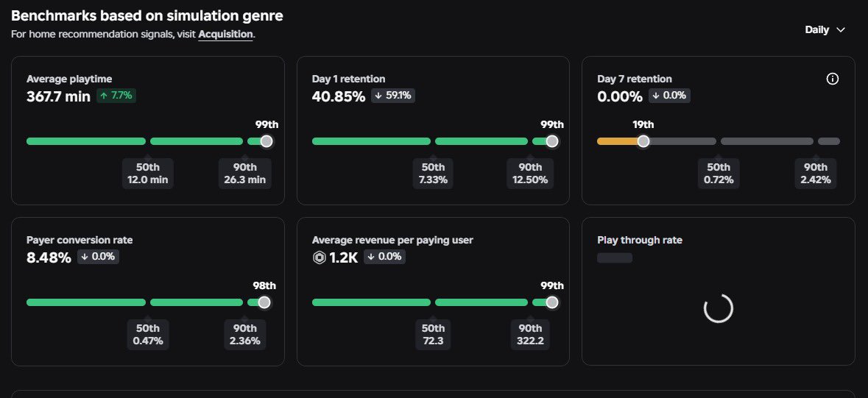
Task: Click the Average revenue per paying user title
Action: (x=392, y=240)
